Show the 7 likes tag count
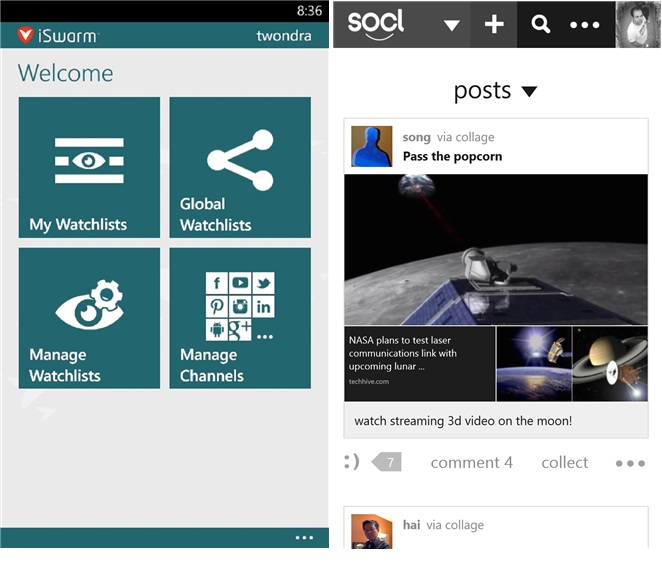Image resolution: width=662 pixels, height=564 pixels. [x=387, y=462]
